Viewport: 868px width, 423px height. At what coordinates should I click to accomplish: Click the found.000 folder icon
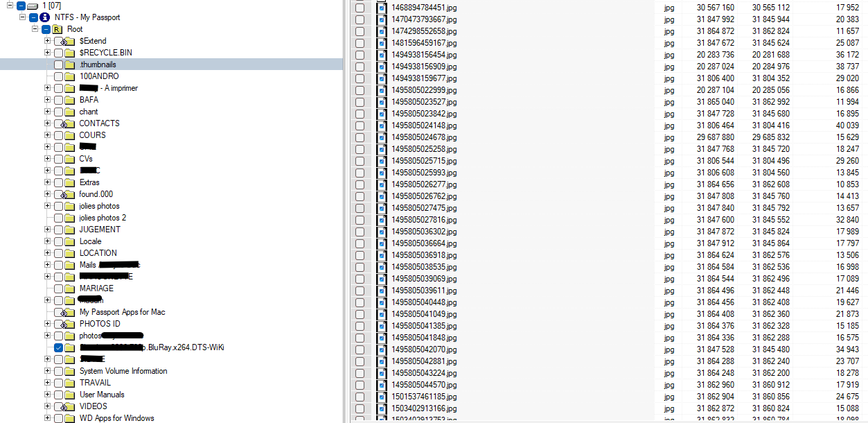click(x=69, y=194)
